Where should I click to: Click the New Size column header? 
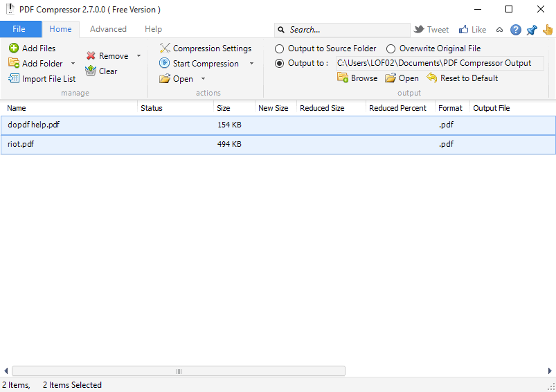(276, 108)
